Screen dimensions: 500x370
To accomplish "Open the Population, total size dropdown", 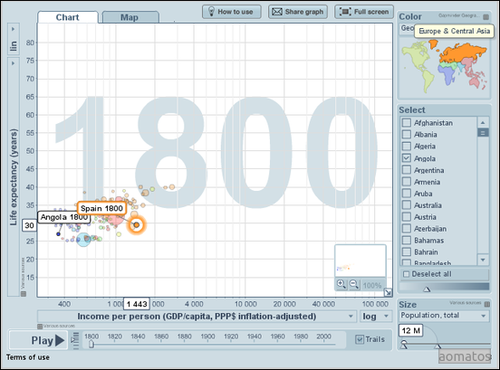I will [x=444, y=315].
